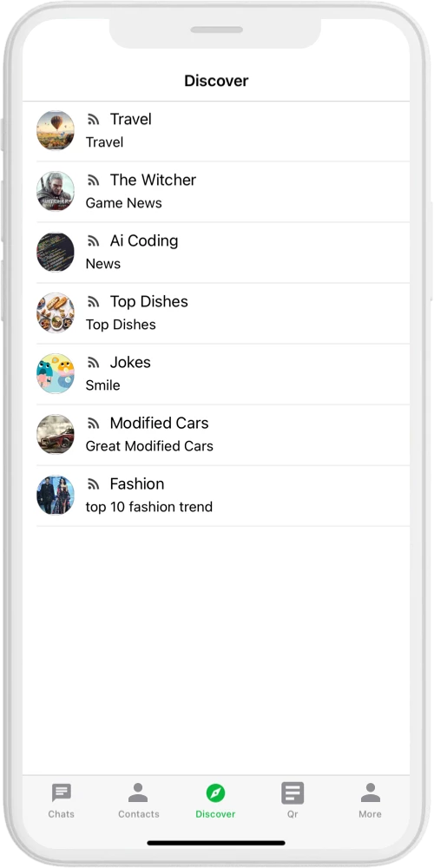
Task: Open the Ai Coding channel title
Action: point(144,240)
